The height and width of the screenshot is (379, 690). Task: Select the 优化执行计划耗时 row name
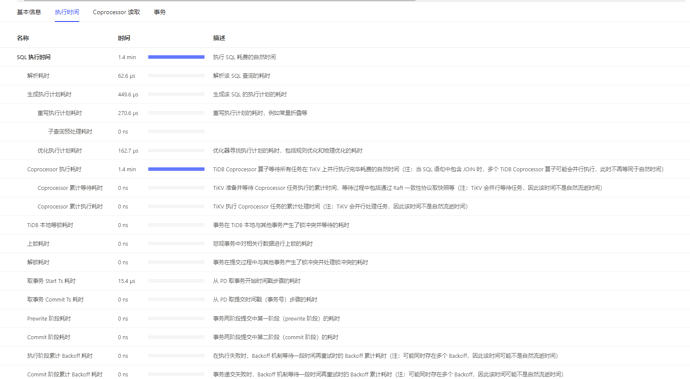pos(59,151)
